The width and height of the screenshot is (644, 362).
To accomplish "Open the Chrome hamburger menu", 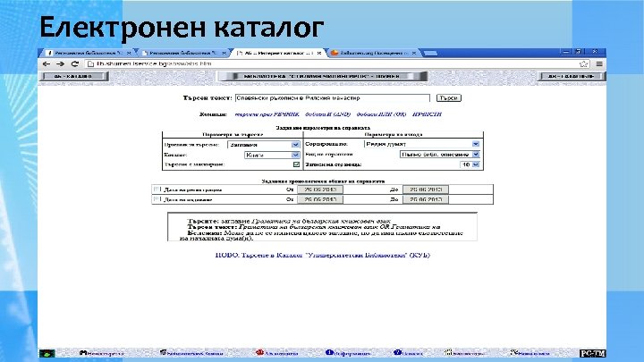I will 599,64.
